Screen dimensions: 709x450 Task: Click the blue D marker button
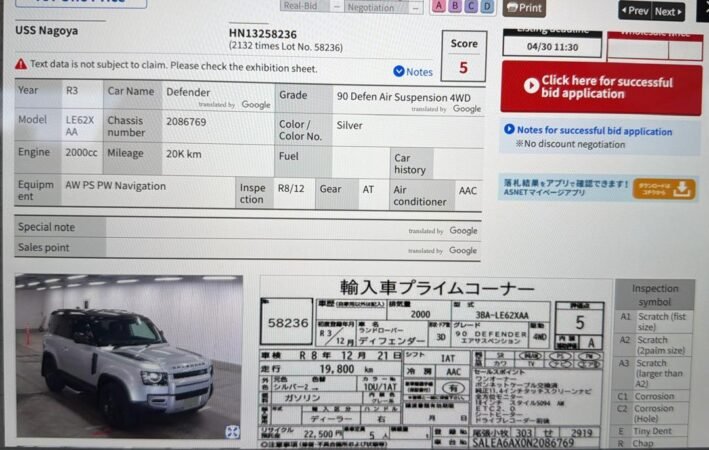pyautogui.click(x=487, y=6)
